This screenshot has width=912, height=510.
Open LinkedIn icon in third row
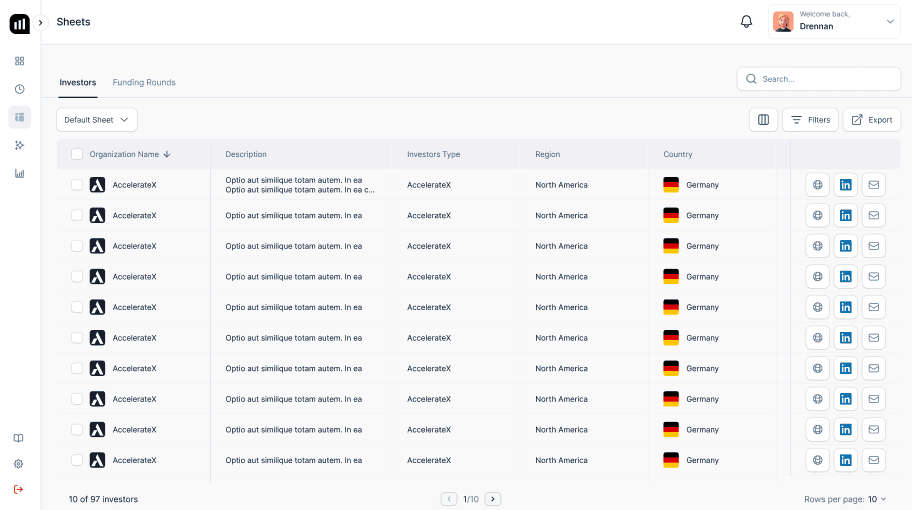point(846,246)
